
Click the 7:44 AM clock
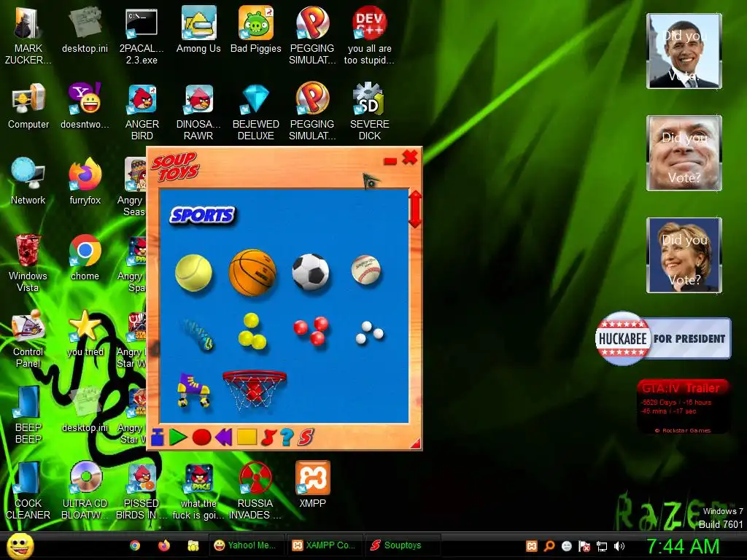click(683, 546)
